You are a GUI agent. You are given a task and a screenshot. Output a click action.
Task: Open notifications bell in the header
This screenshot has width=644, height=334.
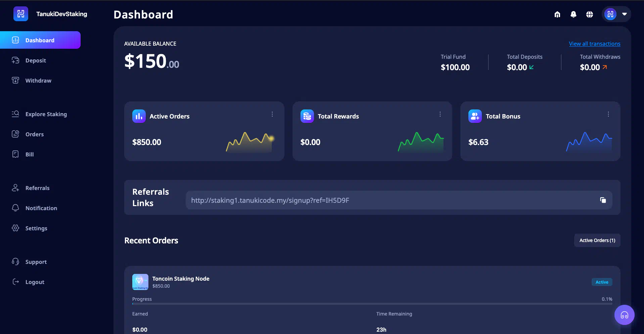click(x=573, y=14)
